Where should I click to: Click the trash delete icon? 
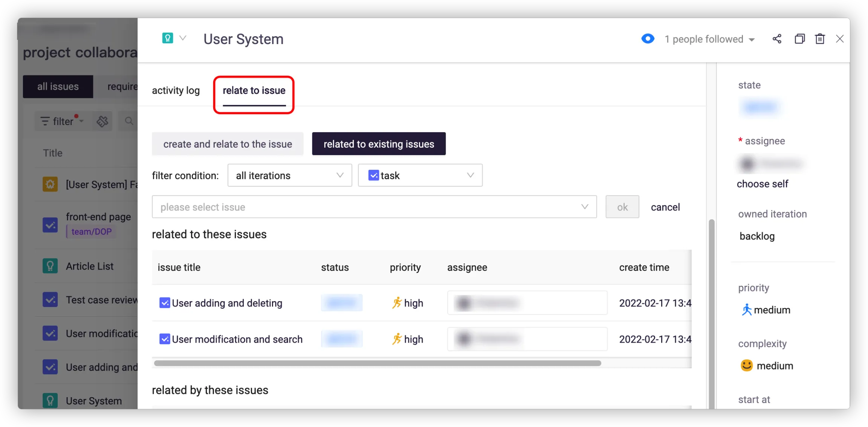pos(820,39)
